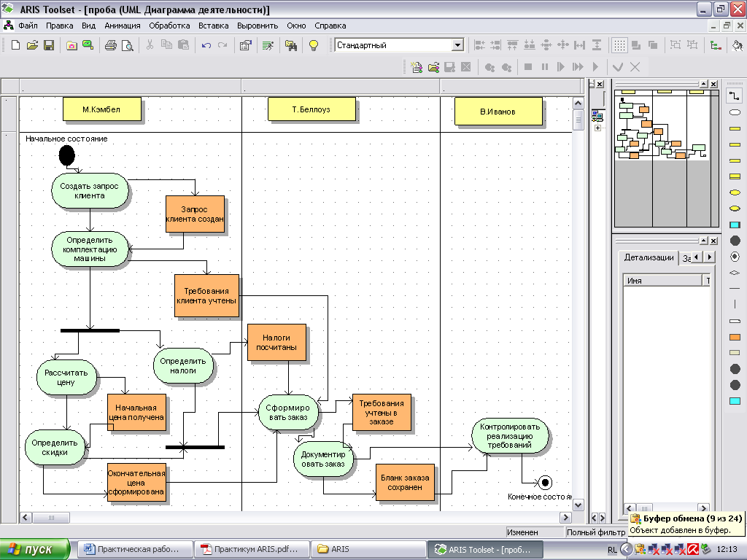Show previous tab with left arrow

[697, 257]
